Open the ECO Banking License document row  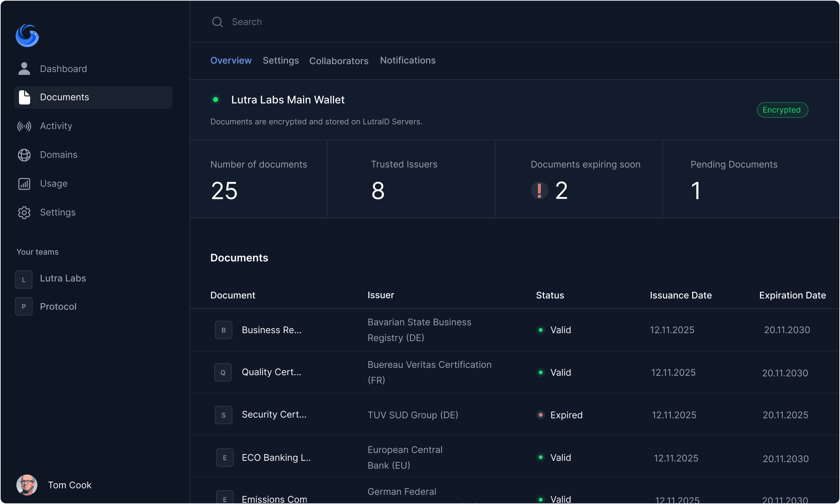[277, 457]
